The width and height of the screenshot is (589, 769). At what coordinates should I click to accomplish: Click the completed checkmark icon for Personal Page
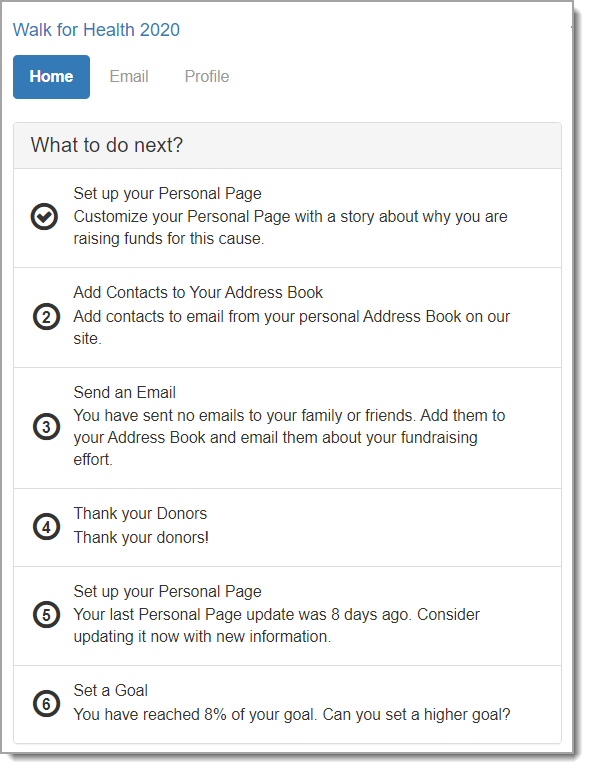point(44,217)
